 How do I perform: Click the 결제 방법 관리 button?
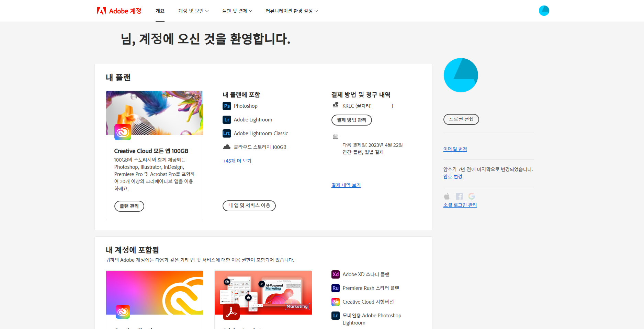pyautogui.click(x=351, y=120)
